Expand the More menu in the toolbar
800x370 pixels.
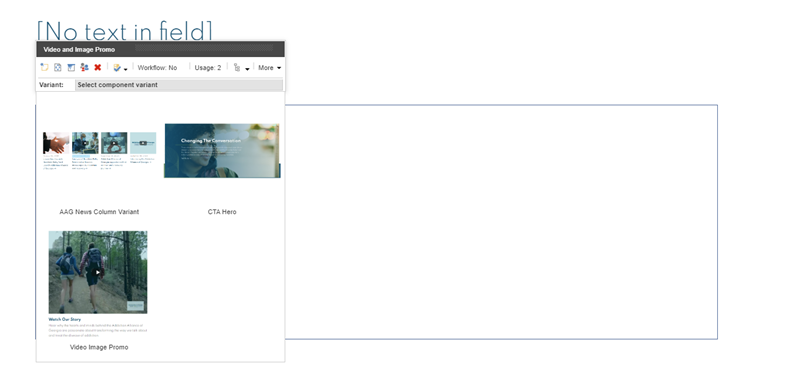click(x=269, y=67)
